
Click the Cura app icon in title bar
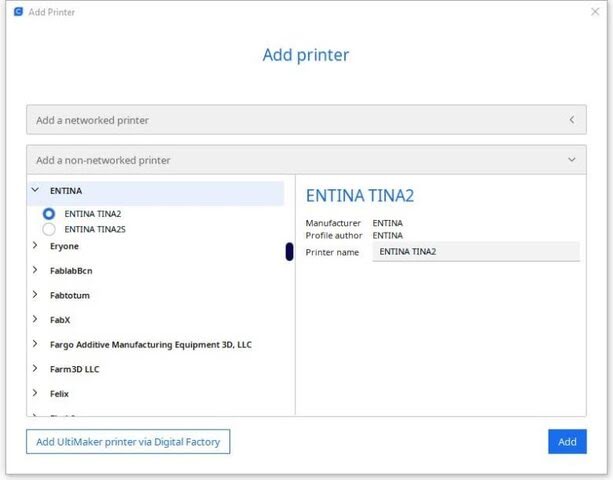[x=17, y=12]
